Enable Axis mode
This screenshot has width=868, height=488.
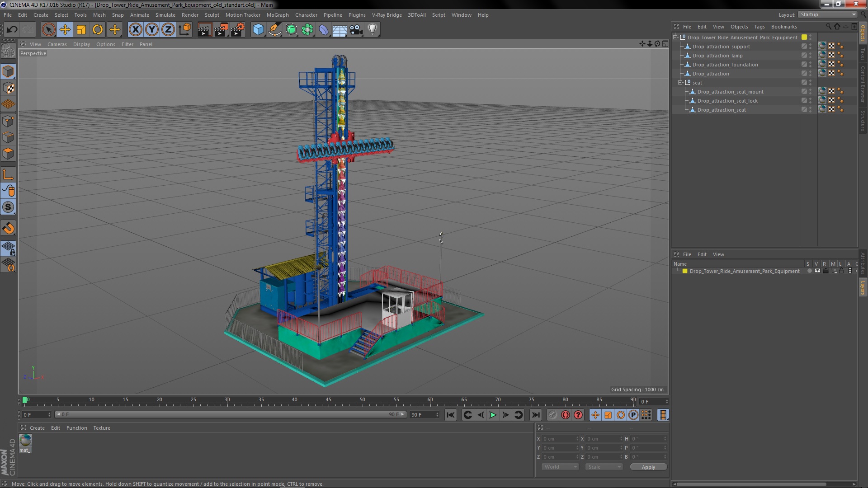pyautogui.click(x=8, y=174)
